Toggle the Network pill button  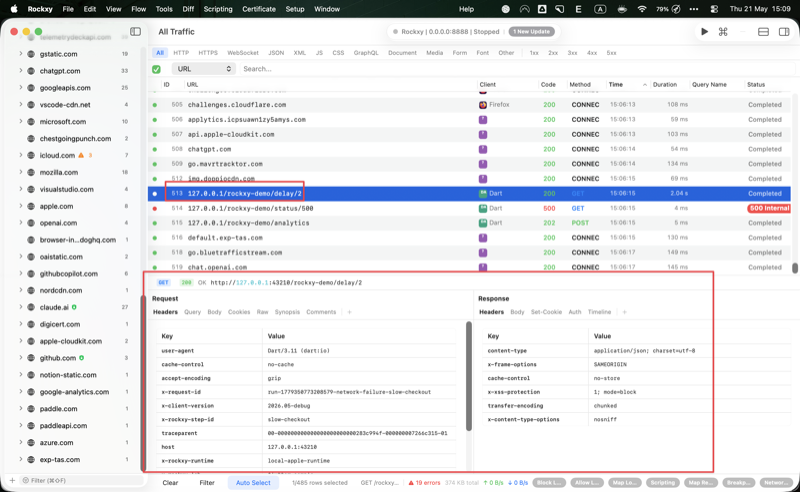[x=776, y=483]
